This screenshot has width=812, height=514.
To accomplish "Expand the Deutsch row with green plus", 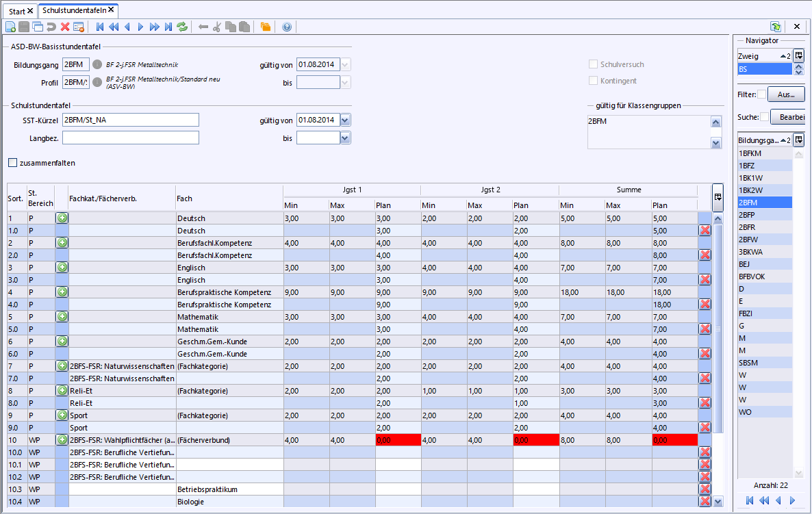I will 62,218.
